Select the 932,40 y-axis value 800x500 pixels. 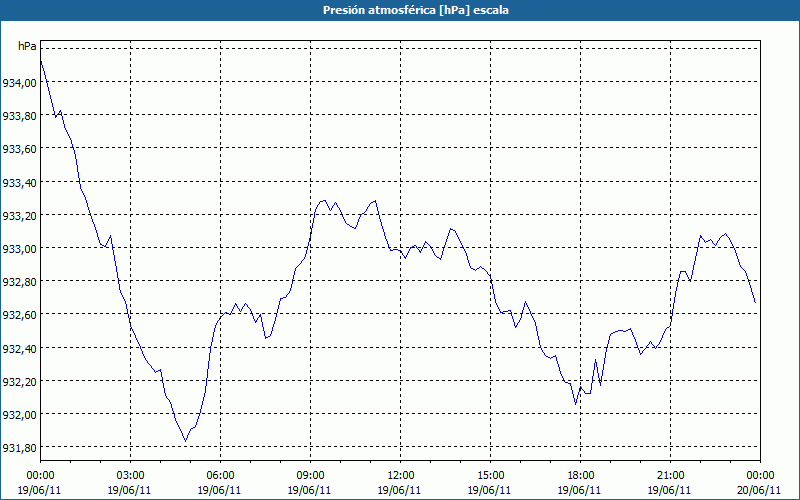pyautogui.click(x=19, y=348)
